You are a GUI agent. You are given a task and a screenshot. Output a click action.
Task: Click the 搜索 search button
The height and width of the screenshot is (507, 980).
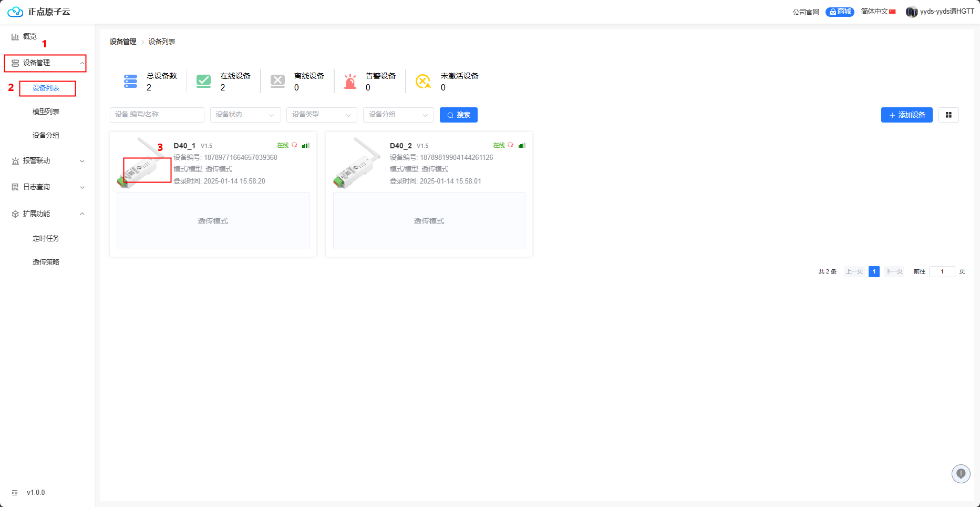pos(458,115)
